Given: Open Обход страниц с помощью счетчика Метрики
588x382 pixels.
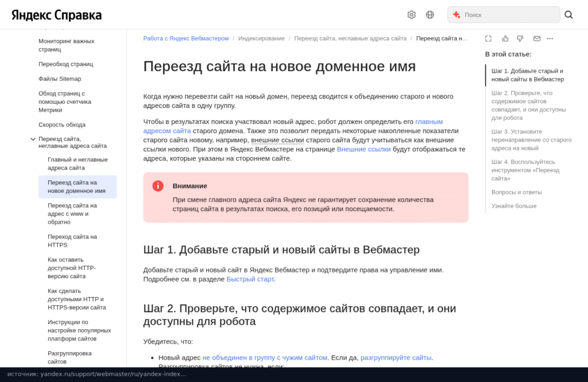Looking at the screenshot, I should [64, 102].
